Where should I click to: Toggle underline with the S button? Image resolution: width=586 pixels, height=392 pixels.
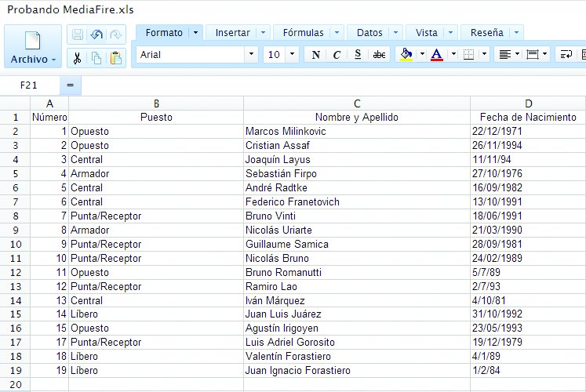(358, 55)
